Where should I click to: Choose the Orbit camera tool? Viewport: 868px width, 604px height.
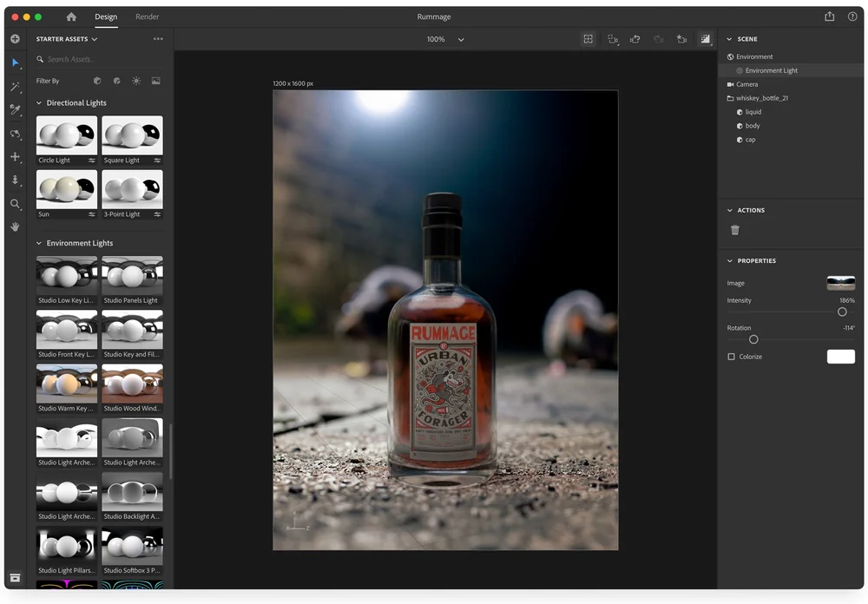[16, 134]
